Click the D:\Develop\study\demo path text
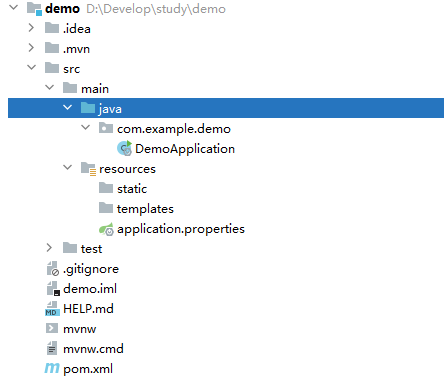This screenshot has height=382, width=444. click(156, 9)
